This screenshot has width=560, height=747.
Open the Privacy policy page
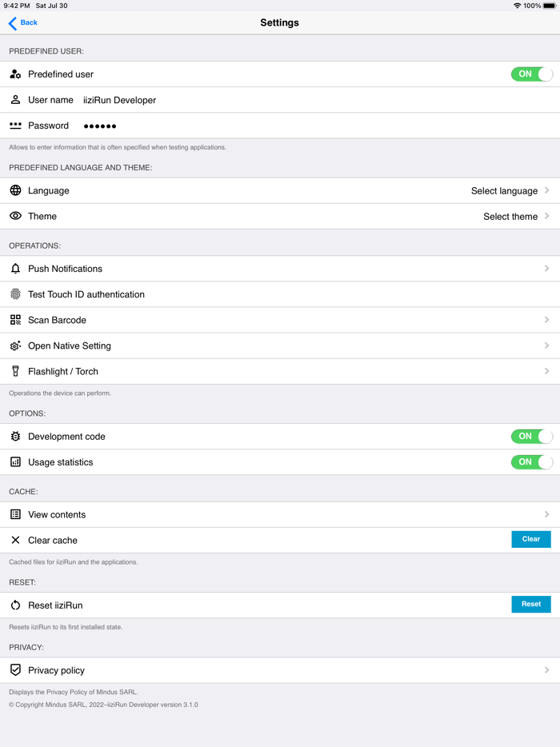[280, 669]
